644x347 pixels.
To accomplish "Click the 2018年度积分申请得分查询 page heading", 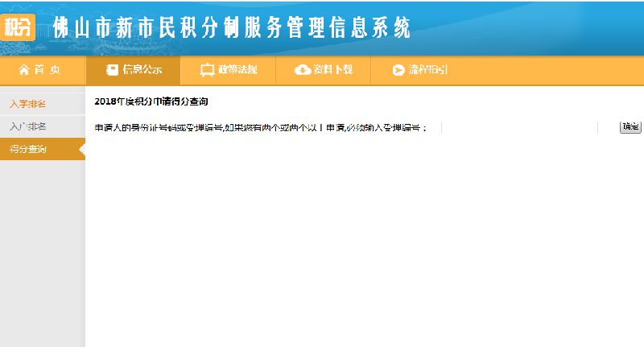I will pos(151,101).
